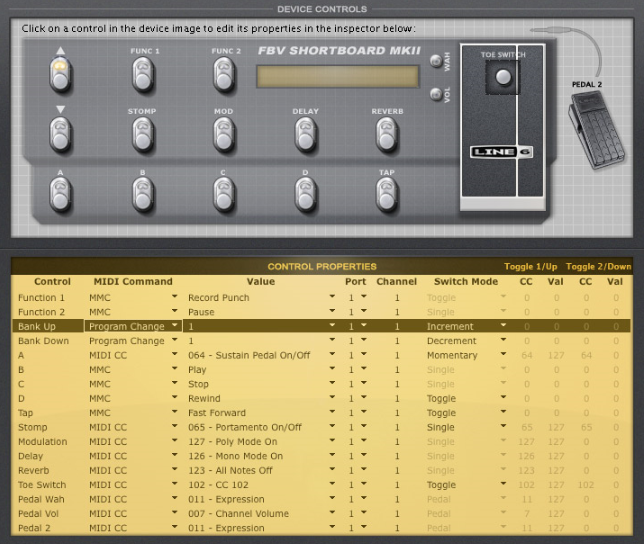The width and height of the screenshot is (644, 544).
Task: Select the Pedal Vol control row
Action: click(x=322, y=514)
